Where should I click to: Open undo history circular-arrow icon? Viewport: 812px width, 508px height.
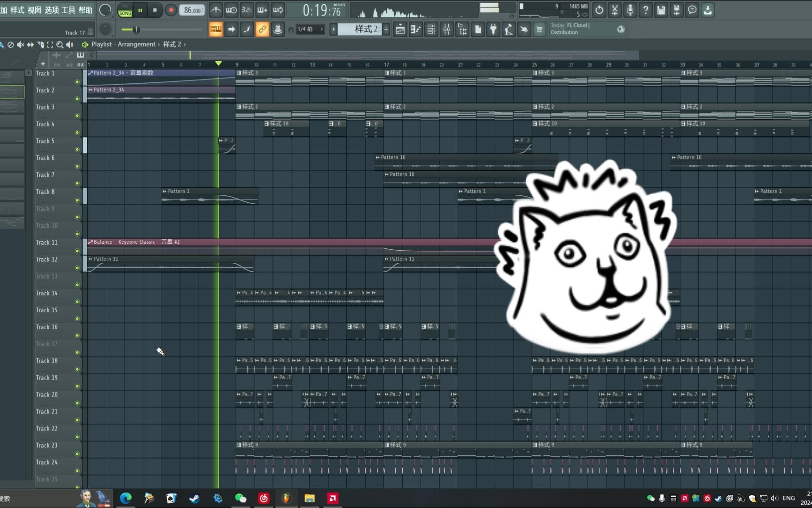click(599, 10)
